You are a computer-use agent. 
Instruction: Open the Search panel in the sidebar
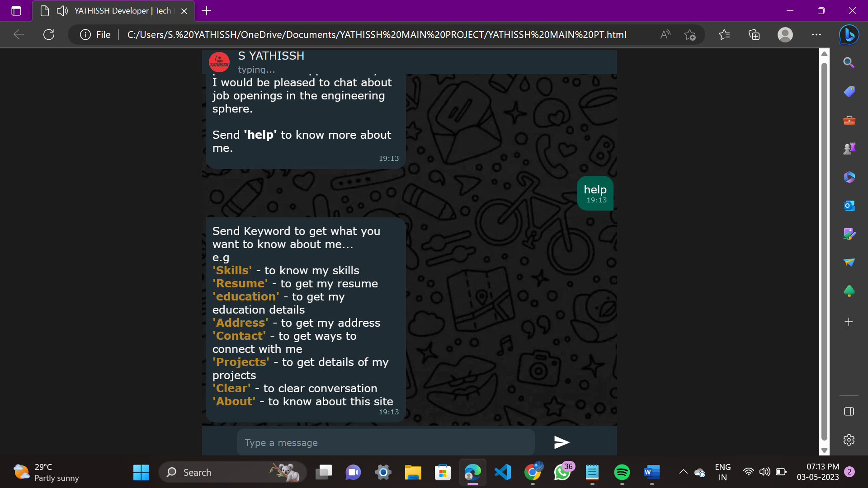point(849,63)
